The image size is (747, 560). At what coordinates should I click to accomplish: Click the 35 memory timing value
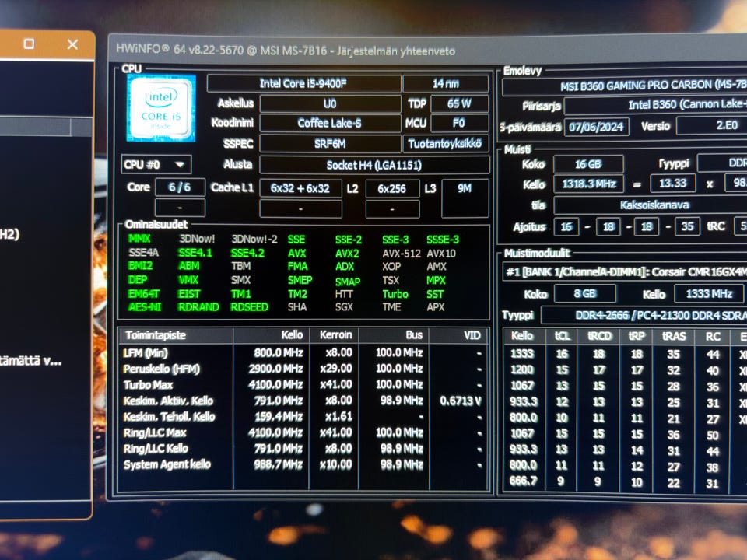click(x=687, y=226)
